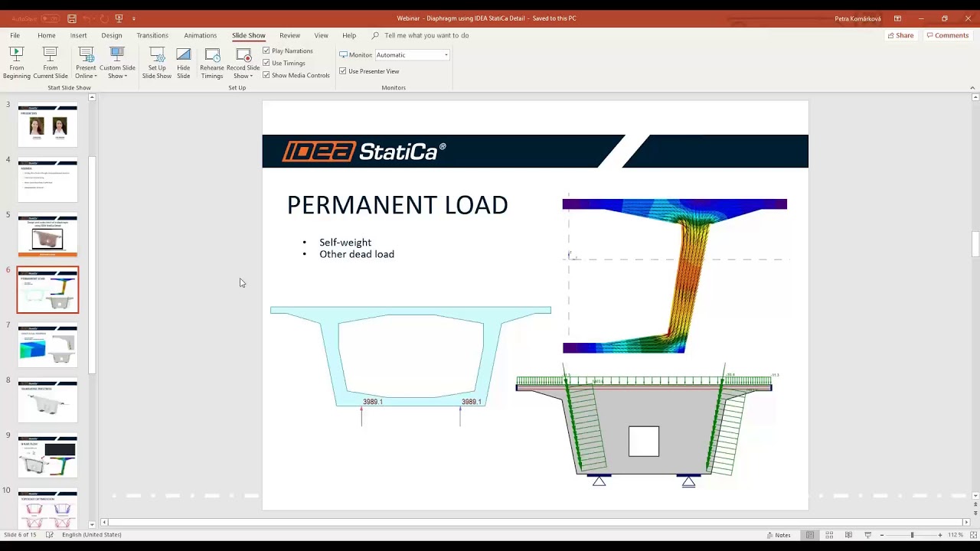The image size is (980, 551).
Task: Uncheck Use Presenter View
Action: click(x=343, y=71)
